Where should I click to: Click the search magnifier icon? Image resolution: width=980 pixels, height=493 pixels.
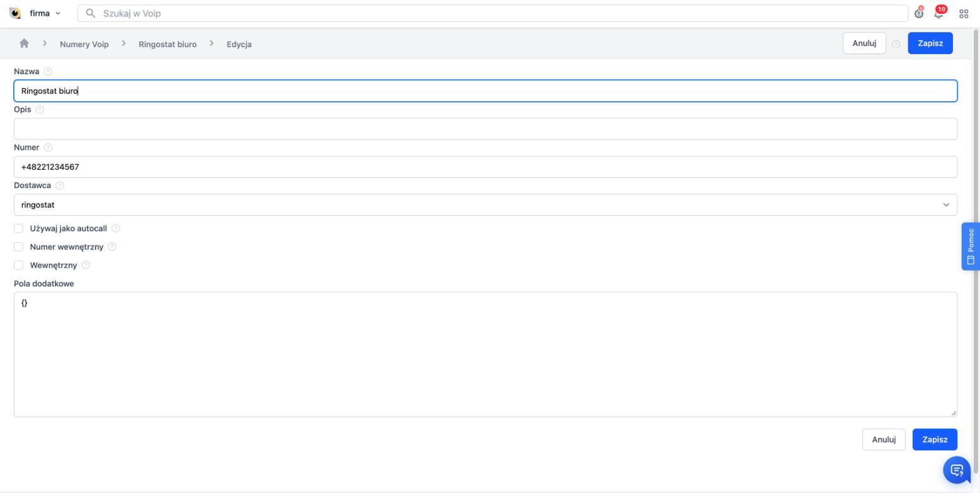pyautogui.click(x=91, y=13)
